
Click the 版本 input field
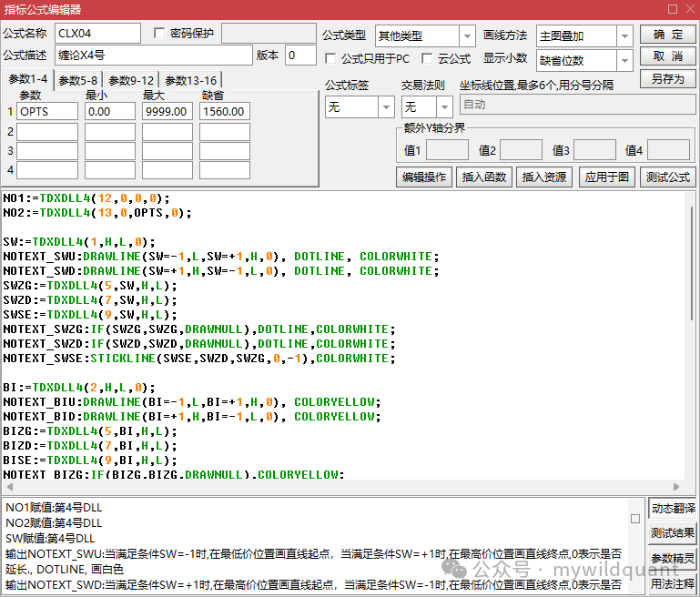point(300,56)
